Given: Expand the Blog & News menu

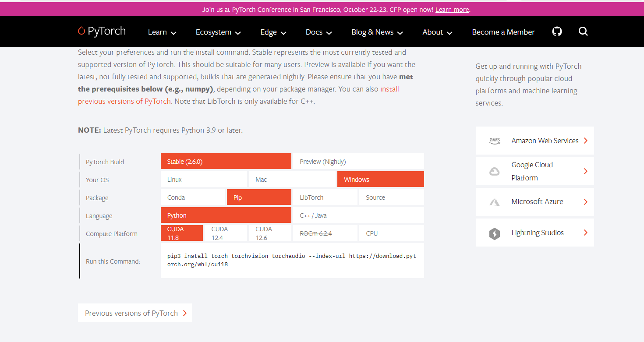Looking at the screenshot, I should click(x=377, y=32).
